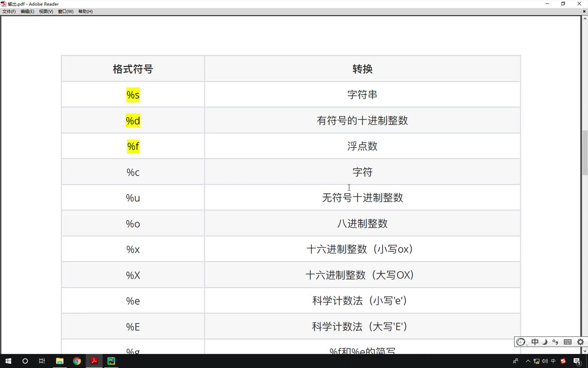Click the 格式符号 column header

(x=133, y=69)
